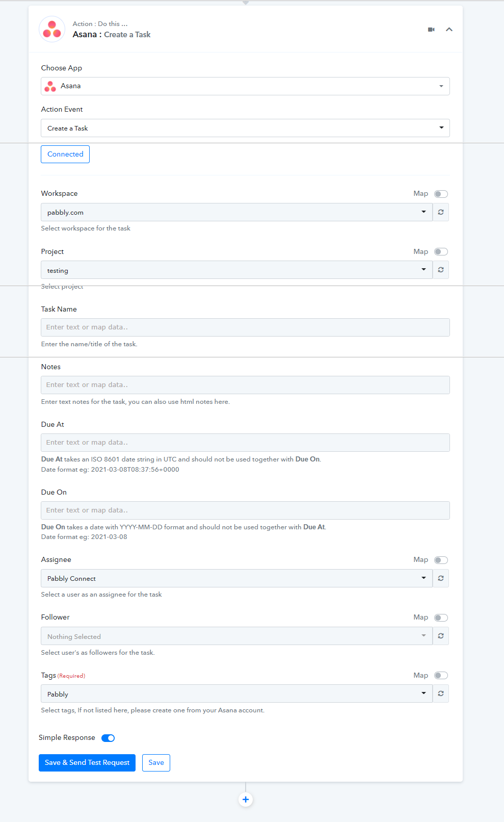
Task: Refresh the Tags field list
Action: 441,693
